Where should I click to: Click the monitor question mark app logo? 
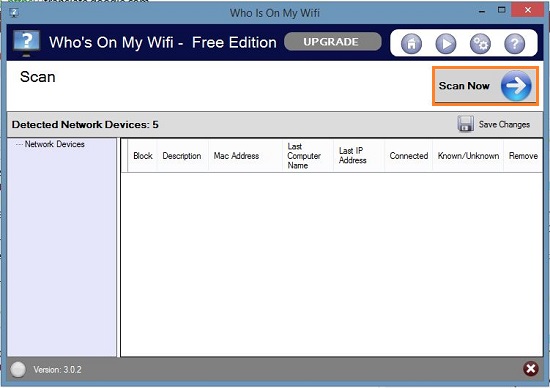coord(26,43)
